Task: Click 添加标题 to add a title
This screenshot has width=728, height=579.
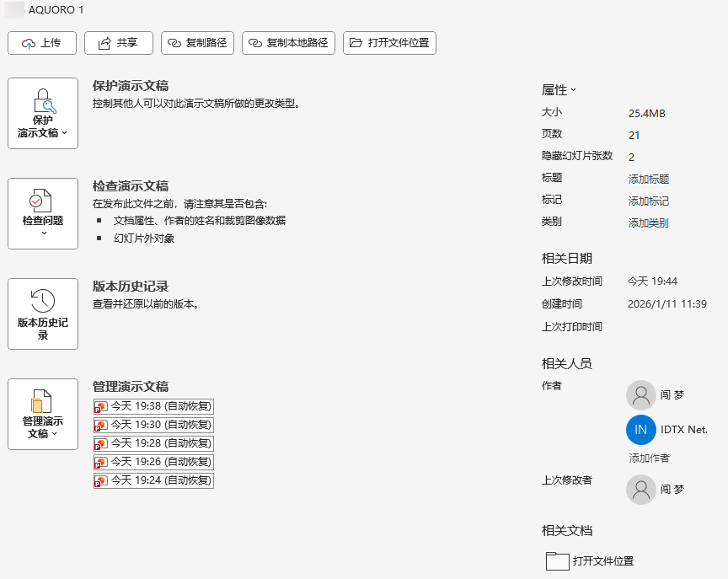Action: tap(649, 178)
